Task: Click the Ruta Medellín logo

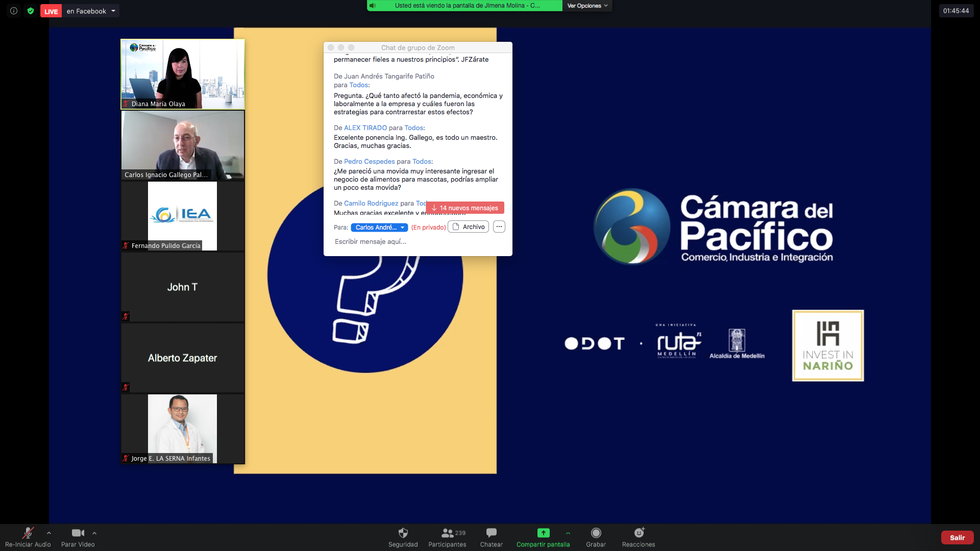Action: pos(678,342)
